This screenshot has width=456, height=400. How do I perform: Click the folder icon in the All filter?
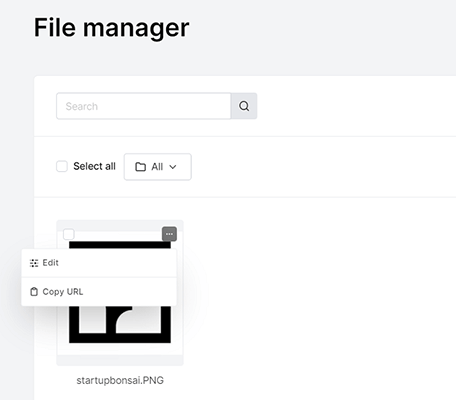point(140,167)
